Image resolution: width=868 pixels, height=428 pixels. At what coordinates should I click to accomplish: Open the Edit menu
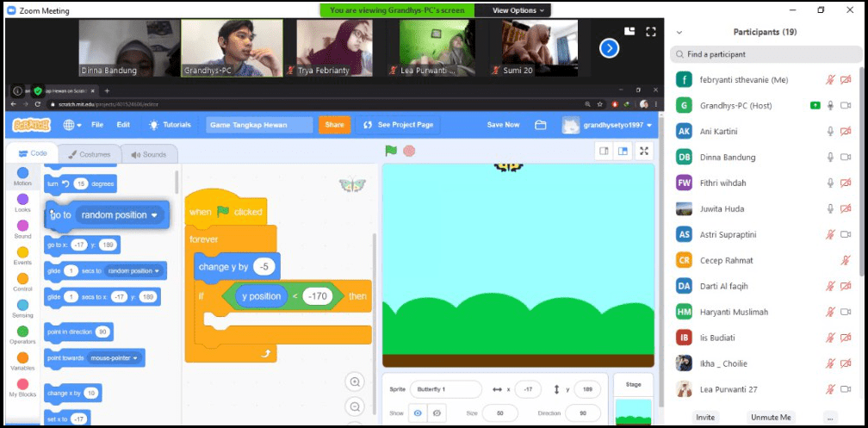click(124, 125)
